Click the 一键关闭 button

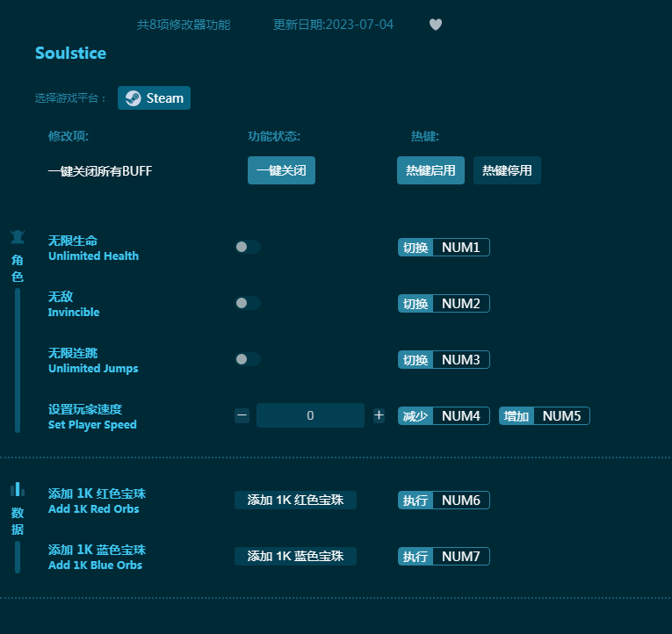pyautogui.click(x=281, y=170)
